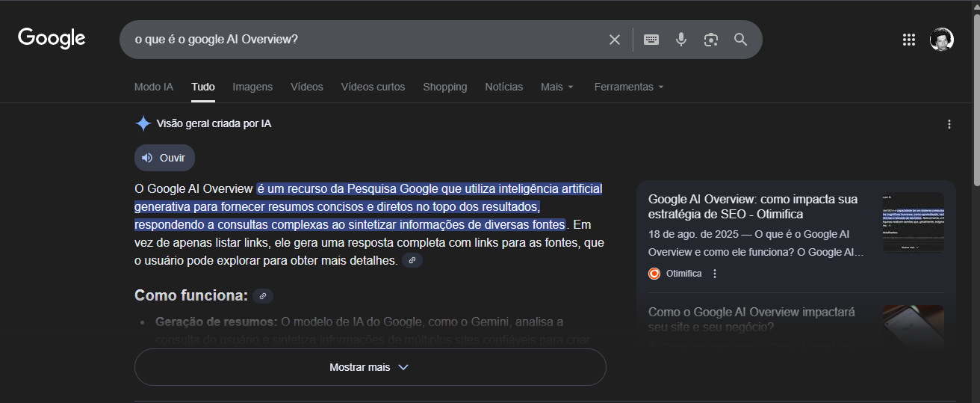Click the 'Geração de resumos:' bullet text

(x=217, y=322)
